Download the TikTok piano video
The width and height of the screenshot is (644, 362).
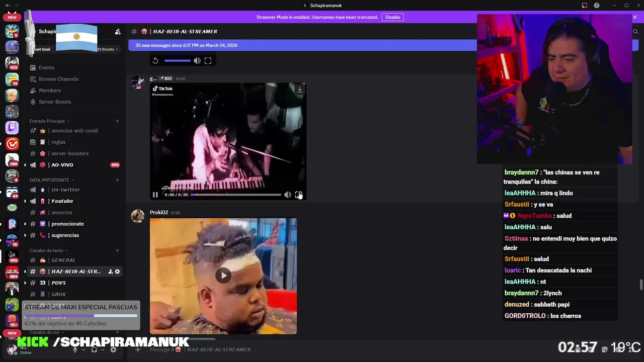[299, 89]
